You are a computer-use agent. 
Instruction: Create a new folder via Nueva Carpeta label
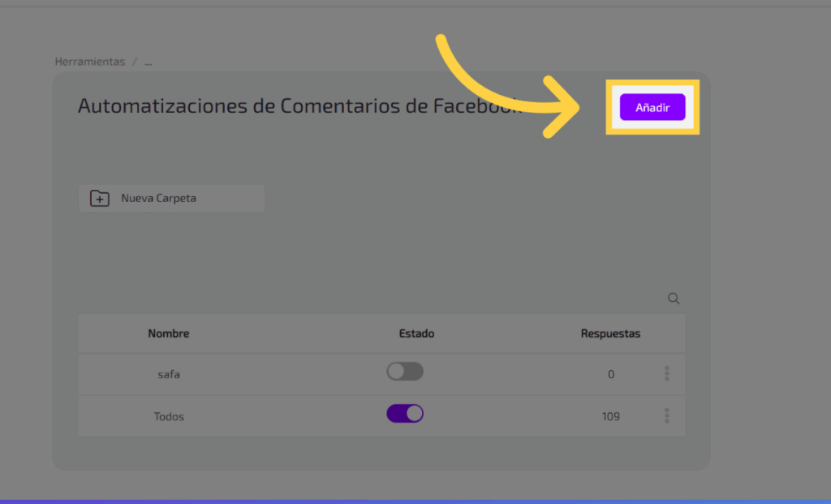tap(159, 198)
